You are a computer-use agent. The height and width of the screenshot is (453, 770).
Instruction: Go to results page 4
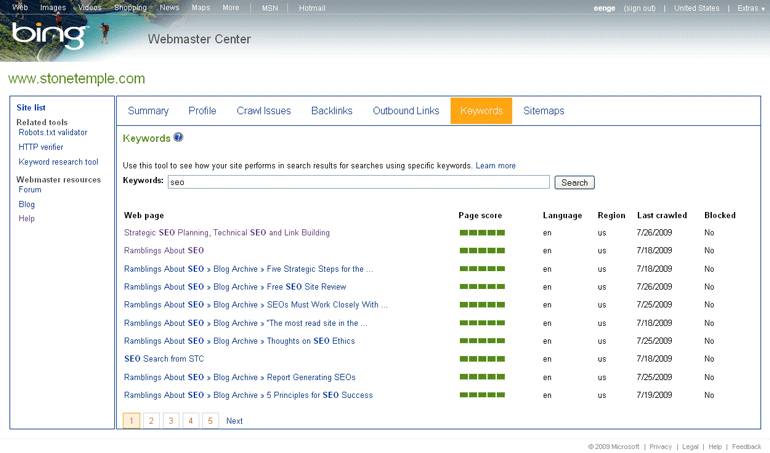pos(191,421)
